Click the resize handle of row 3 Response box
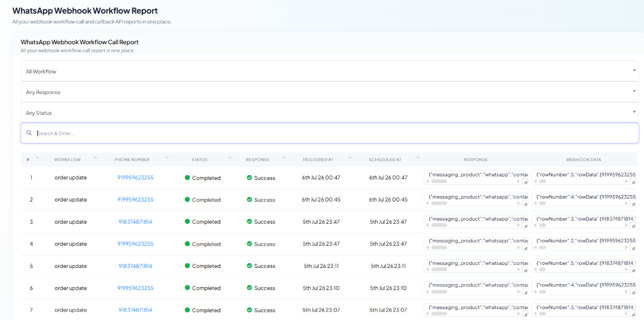Viewport: 644px width, 320px height. click(525, 225)
